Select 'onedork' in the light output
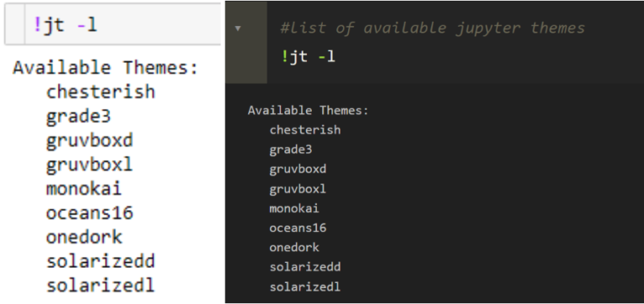Screen dimensions: 644x304 pyautogui.click(x=84, y=237)
